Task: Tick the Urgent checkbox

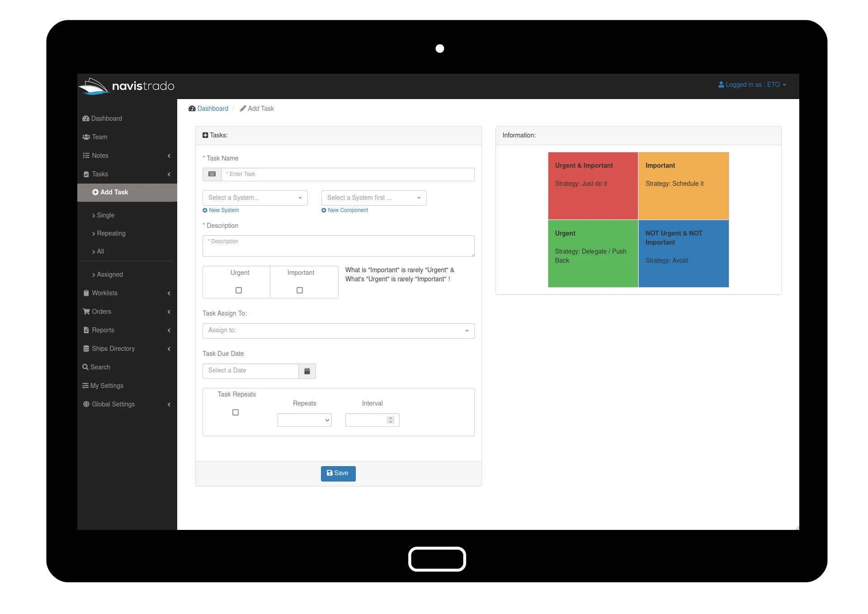Action: (239, 290)
